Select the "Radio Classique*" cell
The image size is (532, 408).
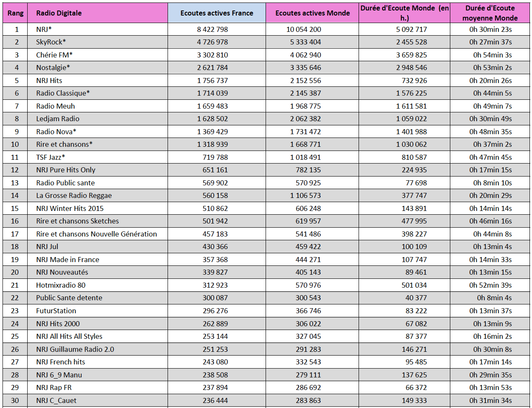click(x=63, y=93)
